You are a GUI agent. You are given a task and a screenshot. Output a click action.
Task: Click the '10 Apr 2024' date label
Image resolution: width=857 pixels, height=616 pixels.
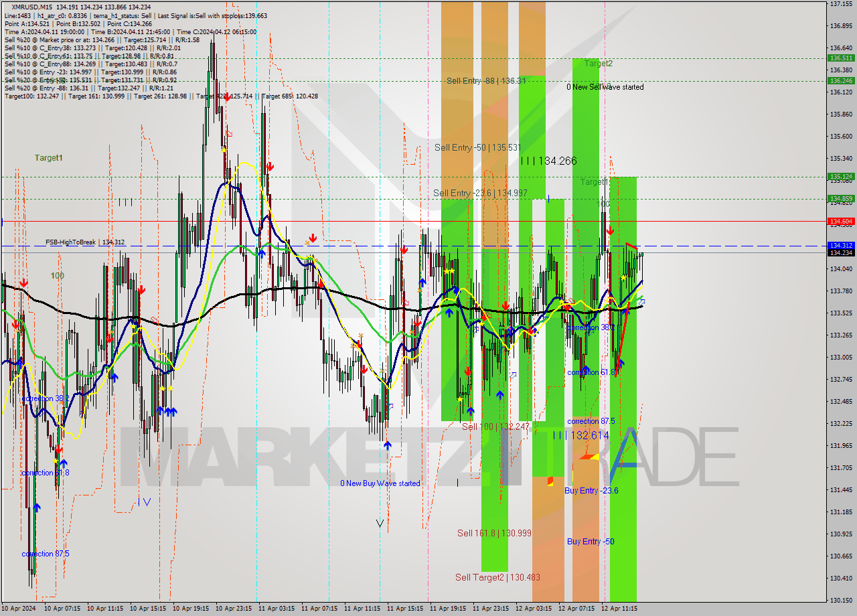click(x=19, y=609)
